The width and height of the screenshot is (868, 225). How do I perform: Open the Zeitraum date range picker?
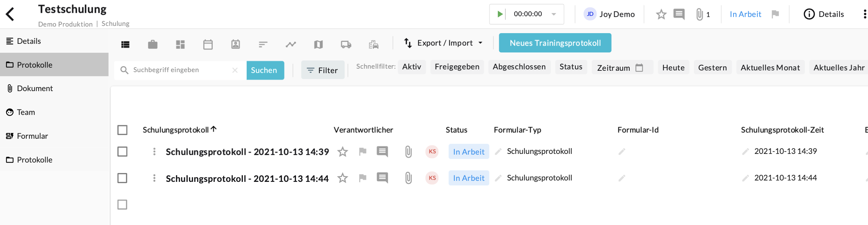click(620, 68)
